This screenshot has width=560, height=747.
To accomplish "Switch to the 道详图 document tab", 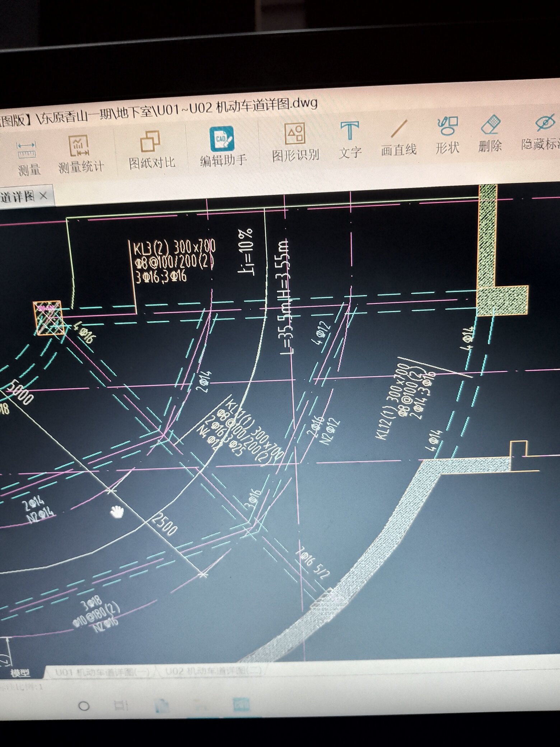I will pos(17,197).
